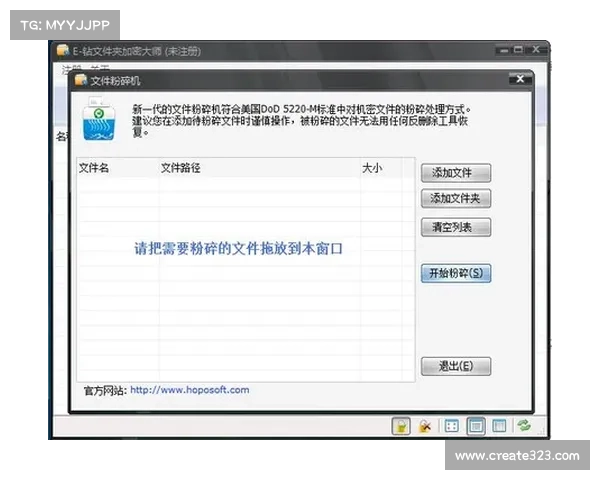Select the highlighted list view icon in the main window
600x480 pixels.
pos(476,426)
